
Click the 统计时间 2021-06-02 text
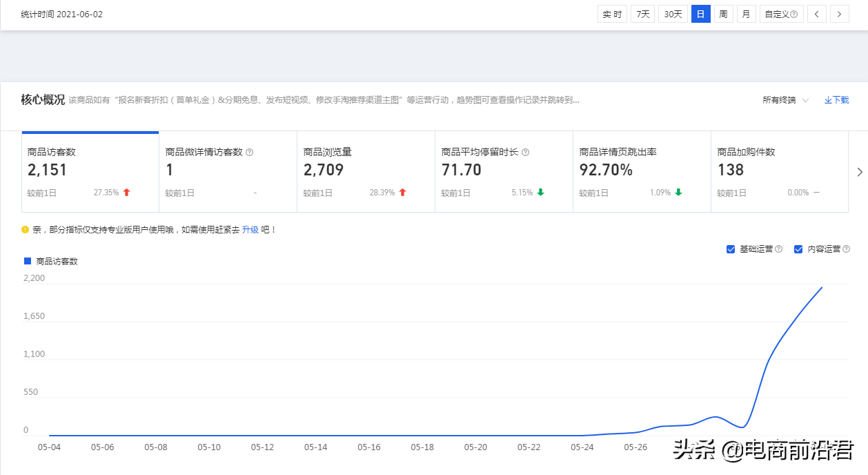click(x=62, y=14)
